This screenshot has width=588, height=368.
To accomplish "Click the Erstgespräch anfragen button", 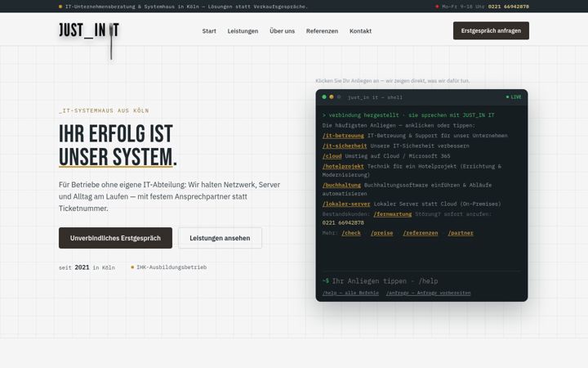I will [x=491, y=31].
